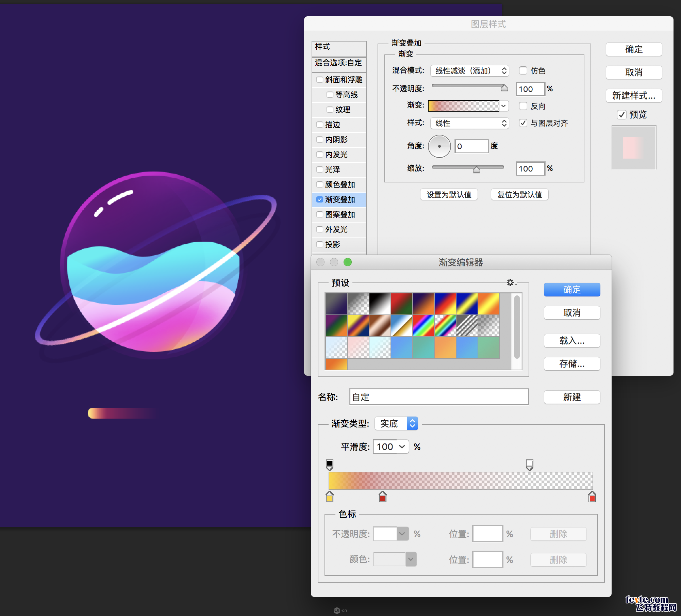Choose the copper gradient preset
681x616 pixels.
(380, 326)
